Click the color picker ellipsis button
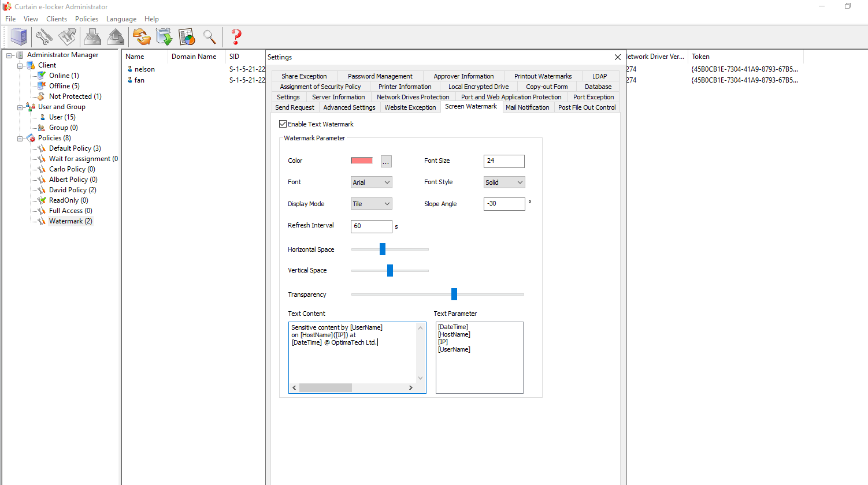This screenshot has width=868, height=485. pos(386,162)
